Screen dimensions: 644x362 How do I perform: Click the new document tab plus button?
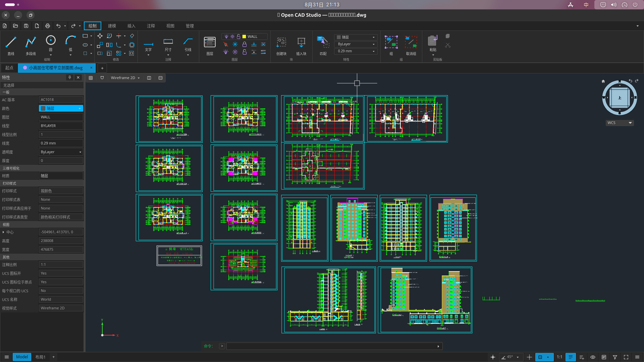pos(102,68)
